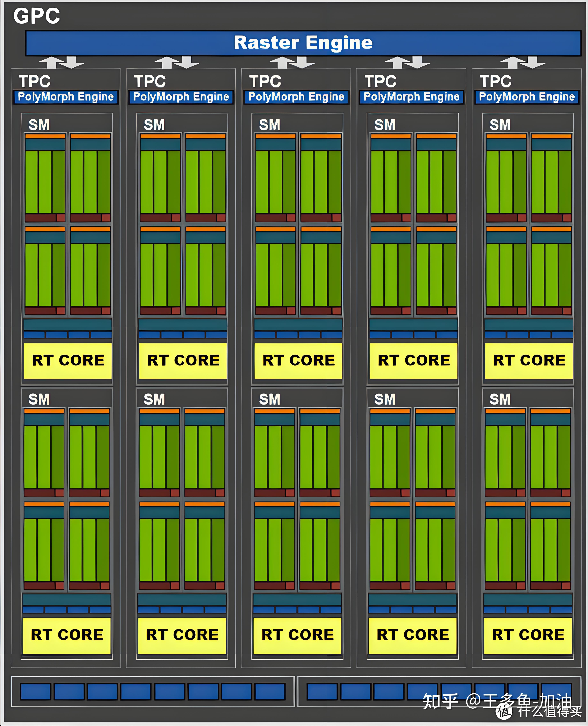Click up/down arrows above the fifth TPC

point(523,63)
